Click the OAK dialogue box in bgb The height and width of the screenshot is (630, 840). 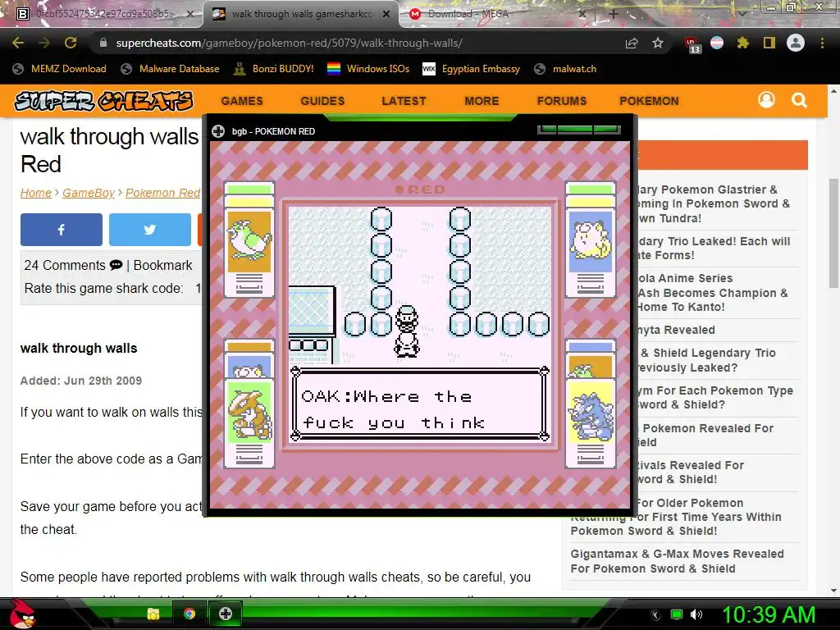tap(420, 404)
